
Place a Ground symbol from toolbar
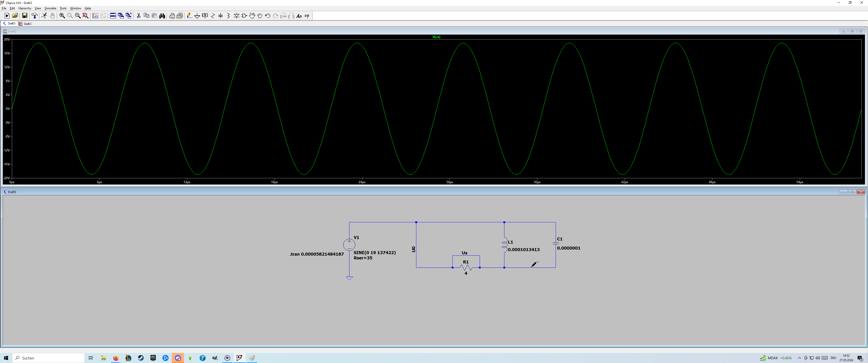coord(197,16)
